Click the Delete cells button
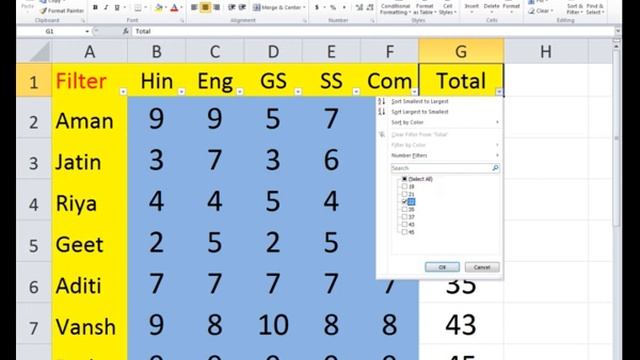 pos(491,7)
